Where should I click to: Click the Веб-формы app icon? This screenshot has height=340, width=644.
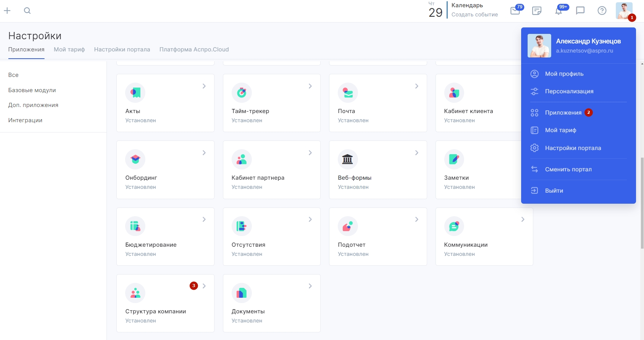tap(348, 159)
